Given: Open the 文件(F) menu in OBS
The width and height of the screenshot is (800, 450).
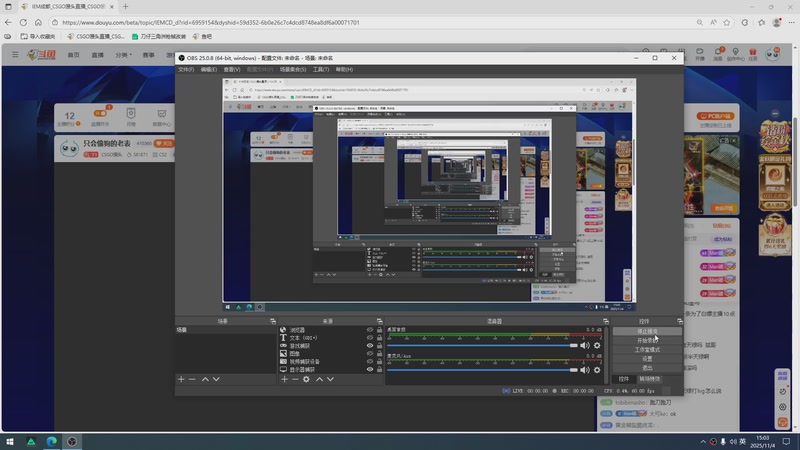Looking at the screenshot, I should tap(186, 70).
